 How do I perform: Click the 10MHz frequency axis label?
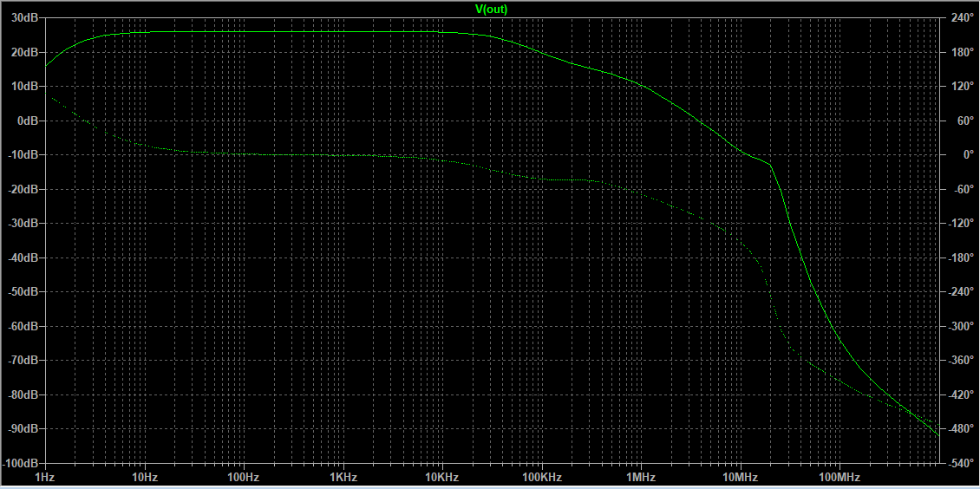740,478
